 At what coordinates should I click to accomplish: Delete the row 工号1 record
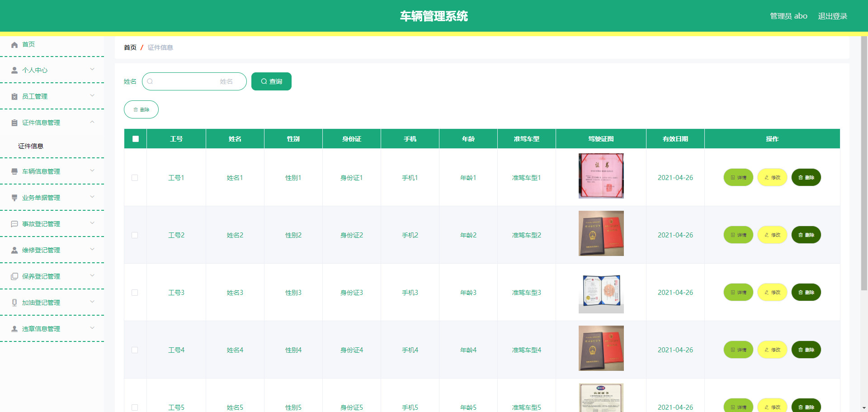point(806,177)
